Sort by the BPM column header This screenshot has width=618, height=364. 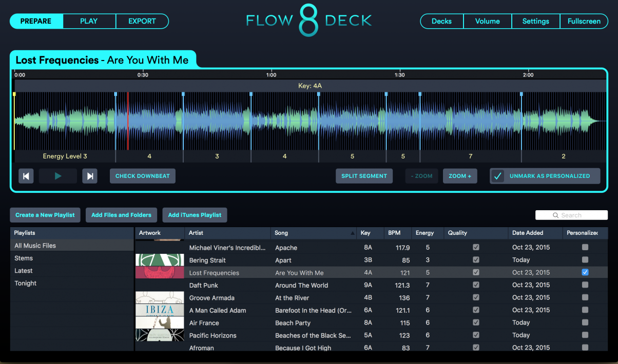(x=398, y=233)
